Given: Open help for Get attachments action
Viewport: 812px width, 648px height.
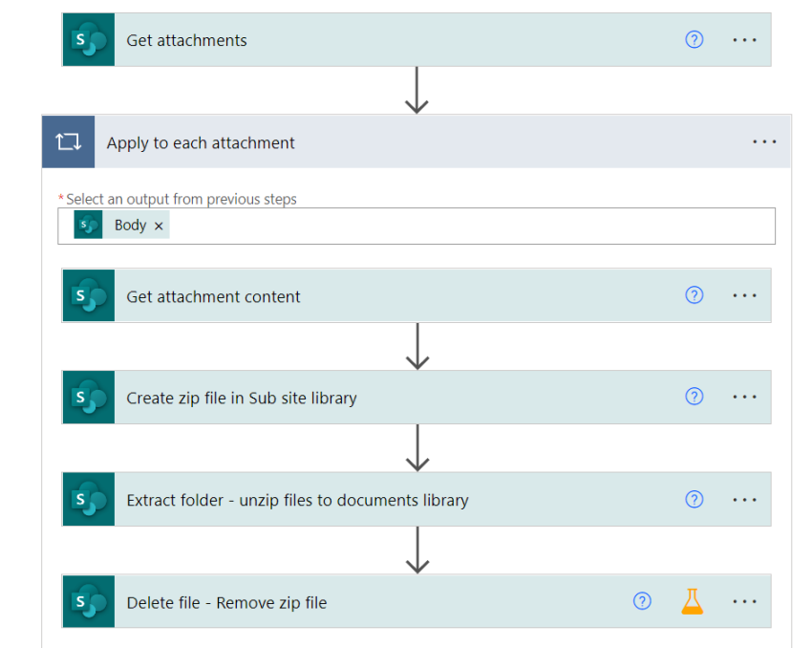Looking at the screenshot, I should (694, 39).
